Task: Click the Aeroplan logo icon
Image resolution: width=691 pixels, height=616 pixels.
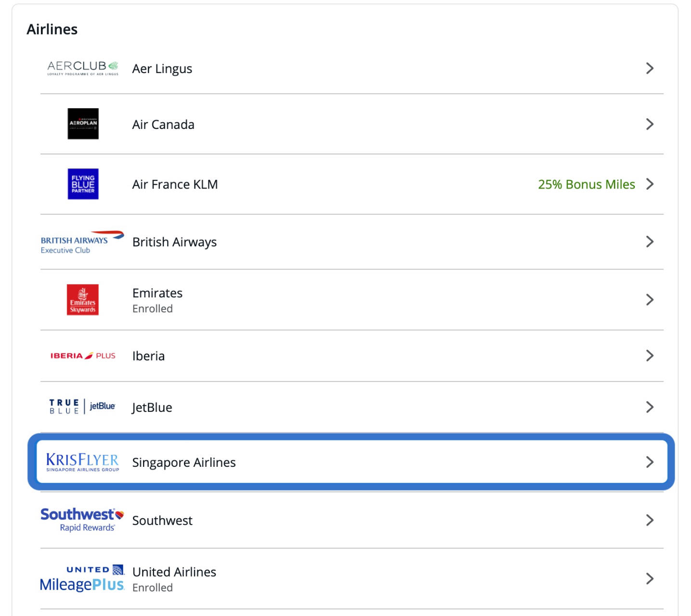Action: tap(83, 124)
